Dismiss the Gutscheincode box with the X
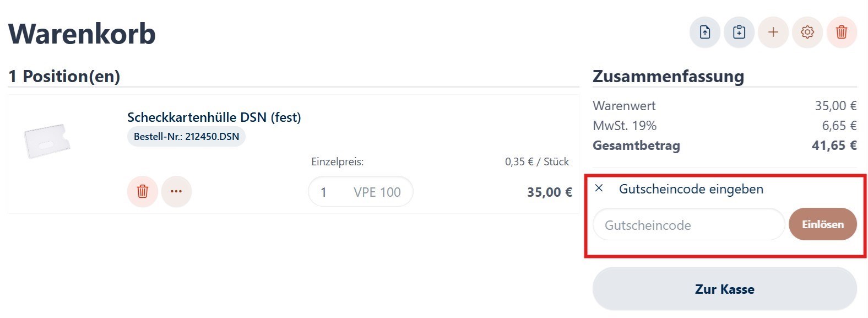The height and width of the screenshot is (318, 868). click(x=599, y=189)
